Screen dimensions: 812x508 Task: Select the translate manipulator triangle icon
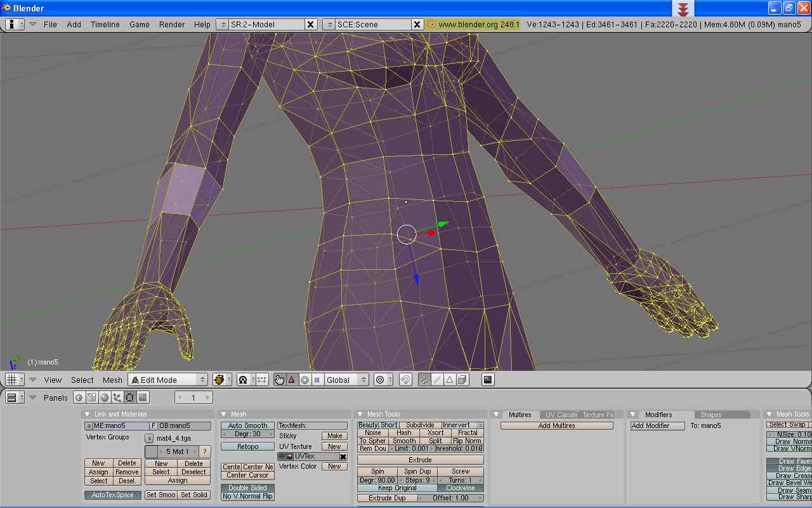pos(292,380)
